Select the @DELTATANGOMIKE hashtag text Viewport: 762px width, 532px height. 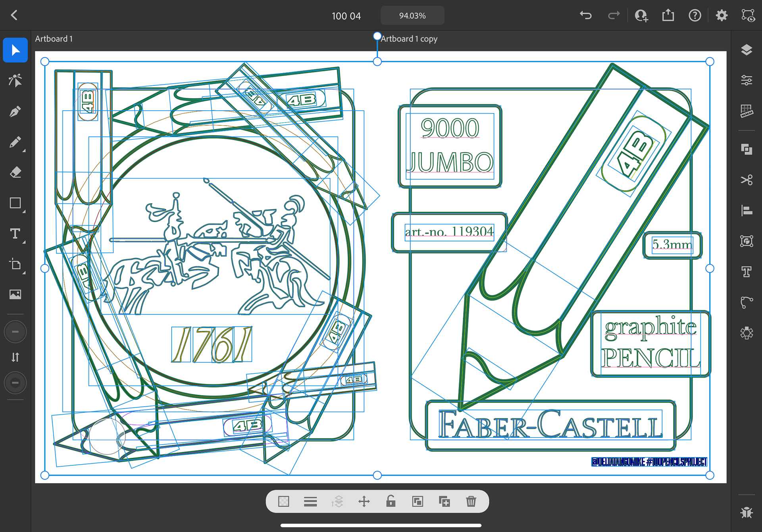(649, 462)
